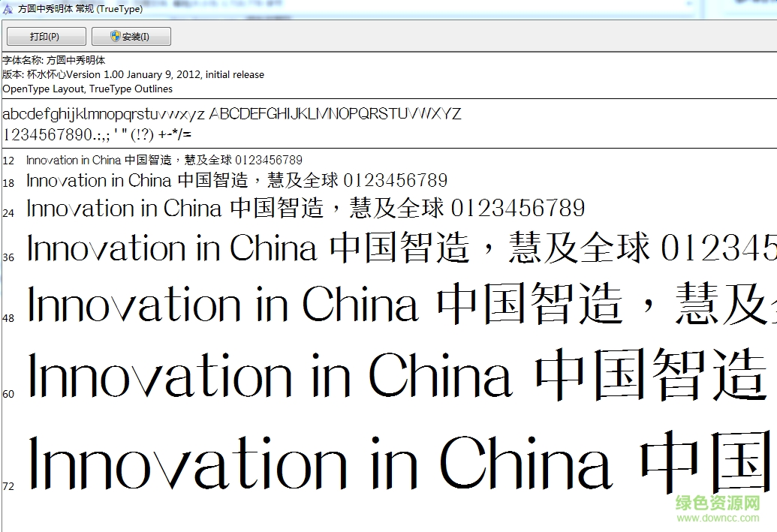The height and width of the screenshot is (532, 777).
Task: Open the www.downcc.com watermark link
Action: click(716, 519)
